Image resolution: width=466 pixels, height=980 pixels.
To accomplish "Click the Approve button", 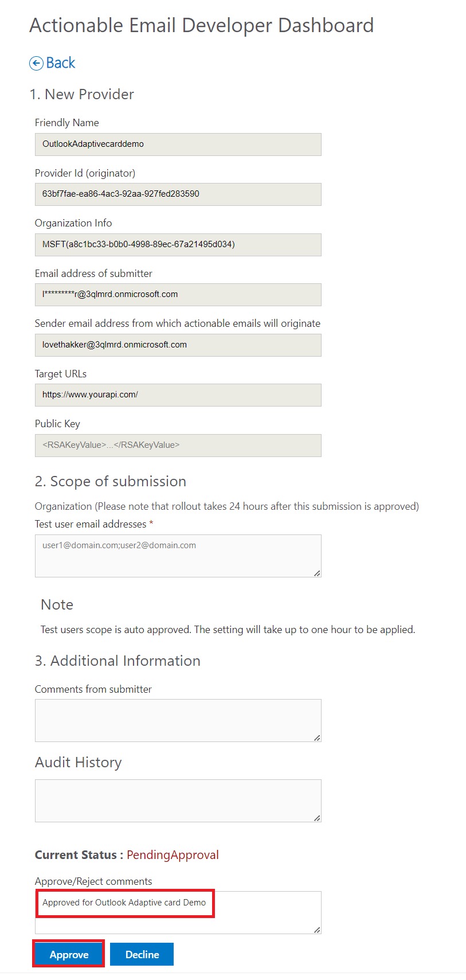I will (x=69, y=954).
